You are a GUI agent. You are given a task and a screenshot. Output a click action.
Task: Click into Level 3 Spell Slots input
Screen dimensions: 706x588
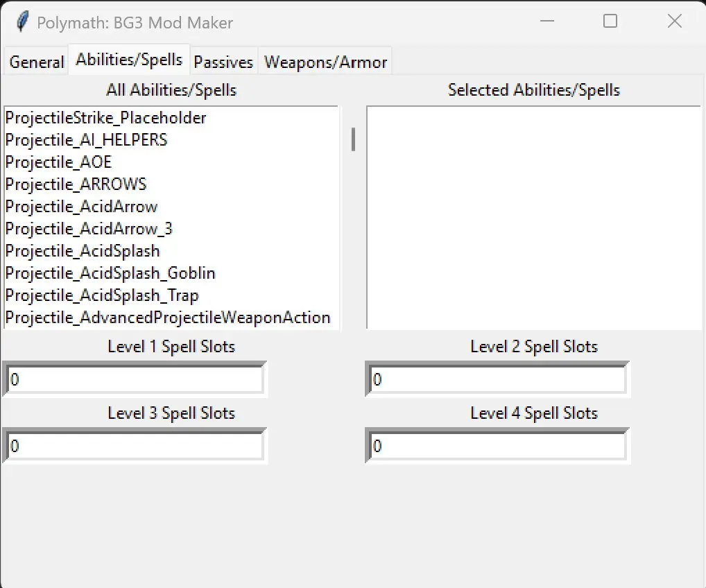(135, 446)
